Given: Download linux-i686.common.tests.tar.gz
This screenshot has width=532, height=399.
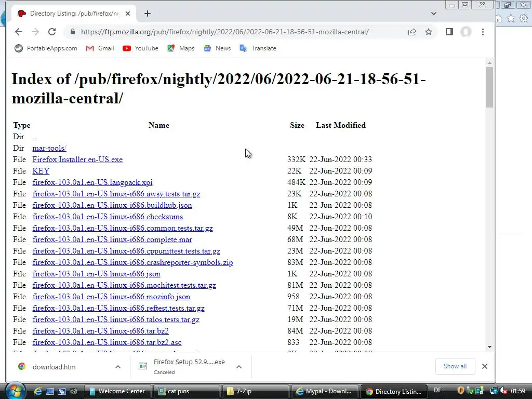Looking at the screenshot, I should (x=123, y=228).
